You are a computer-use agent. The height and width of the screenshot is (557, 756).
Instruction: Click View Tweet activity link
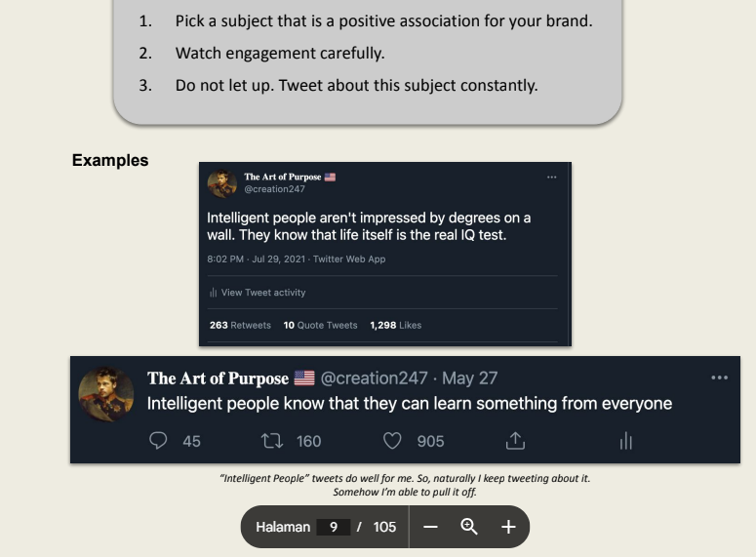coord(257,292)
